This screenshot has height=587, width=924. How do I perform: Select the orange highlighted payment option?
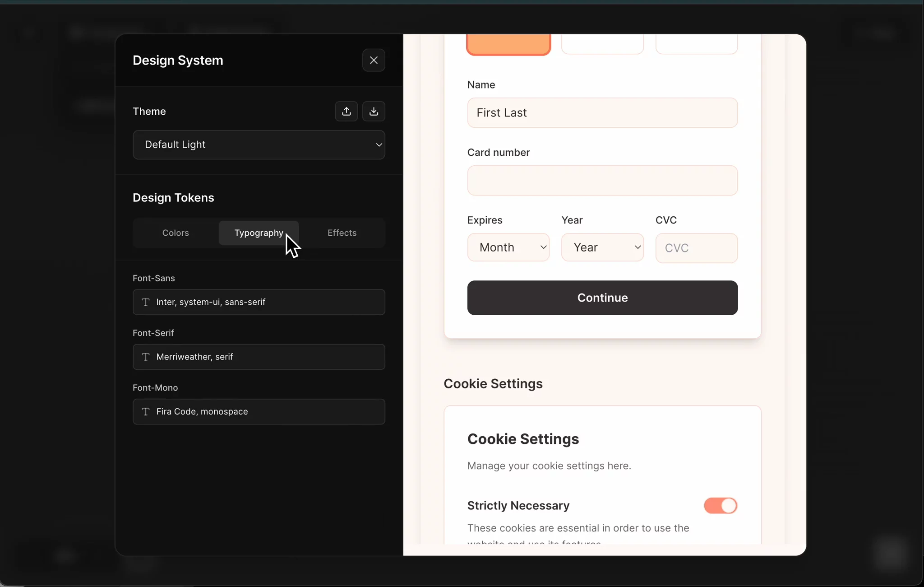pos(508,44)
